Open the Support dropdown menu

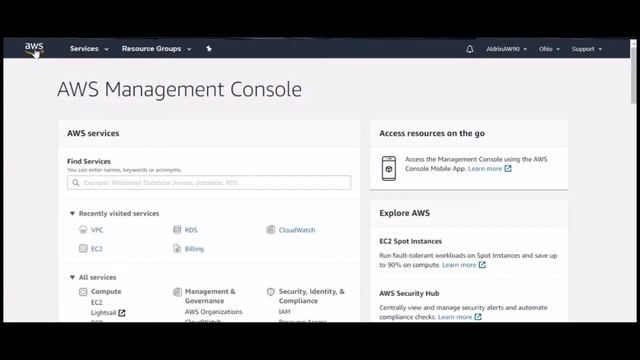(587, 49)
